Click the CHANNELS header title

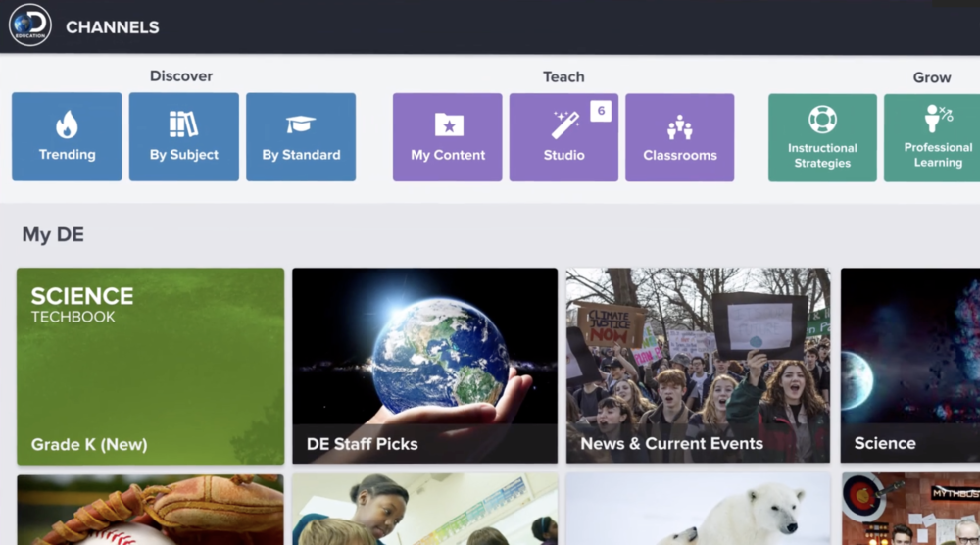tap(113, 27)
